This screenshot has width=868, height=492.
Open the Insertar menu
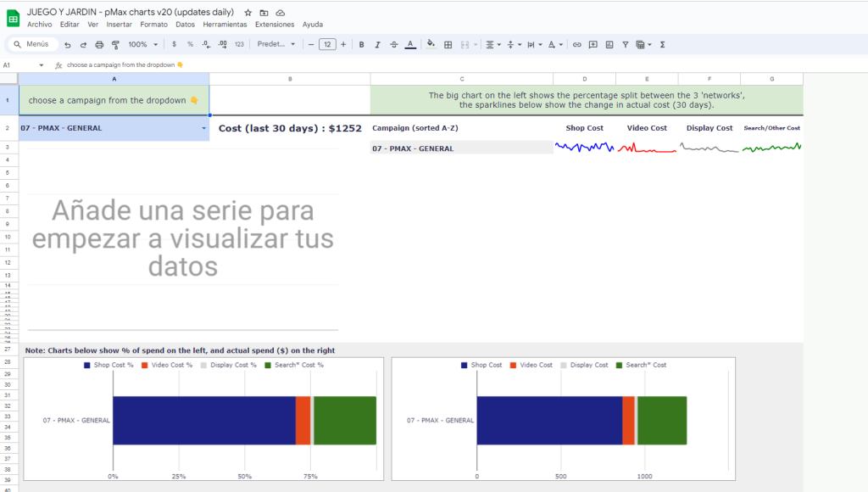coord(119,25)
